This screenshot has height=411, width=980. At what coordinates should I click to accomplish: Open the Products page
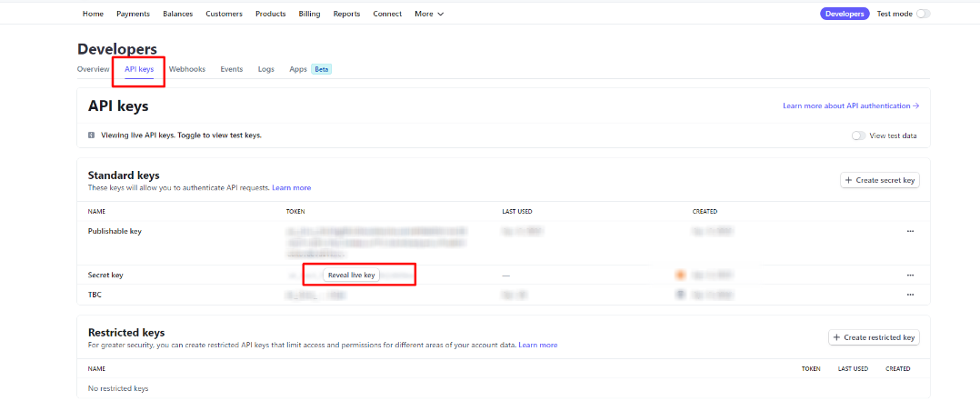pyautogui.click(x=271, y=14)
